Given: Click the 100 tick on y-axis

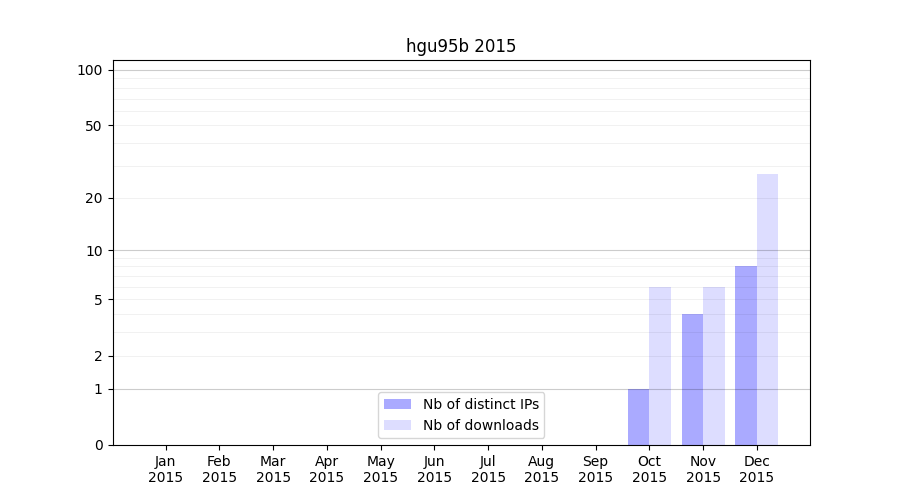Looking at the screenshot, I should click(90, 70).
